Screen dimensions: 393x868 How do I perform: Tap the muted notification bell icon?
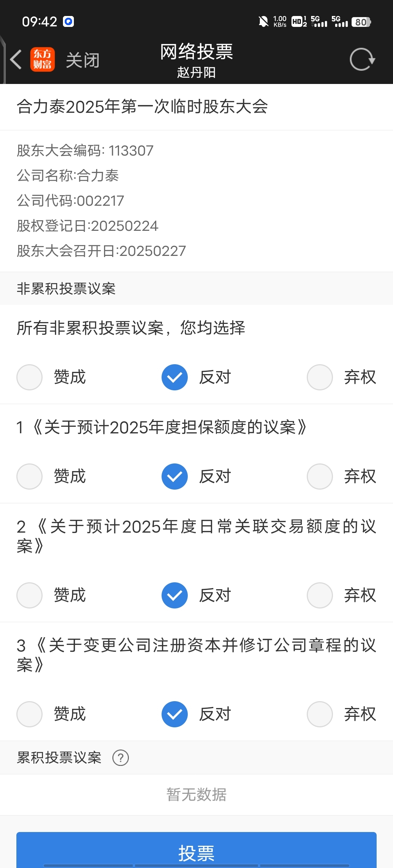263,22
